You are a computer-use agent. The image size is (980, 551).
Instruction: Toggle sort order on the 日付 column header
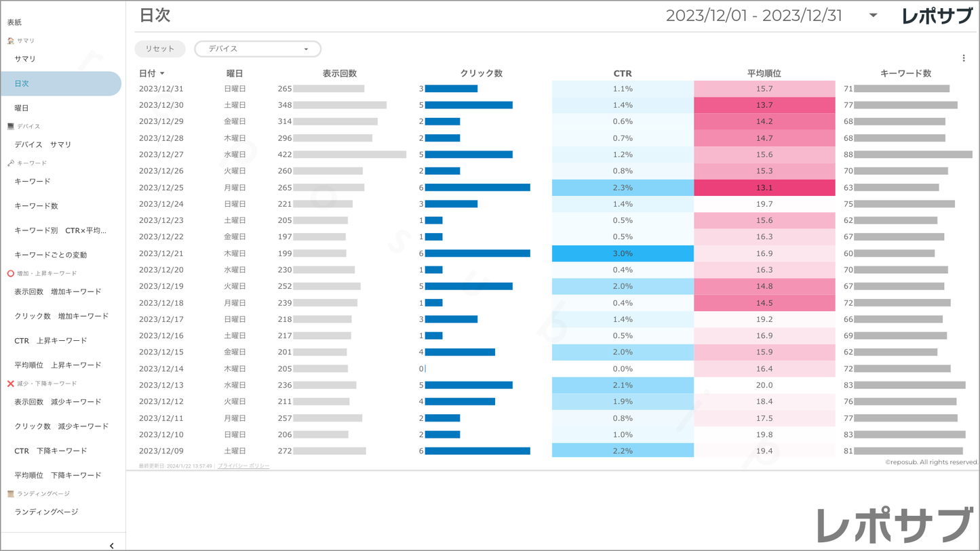click(151, 73)
